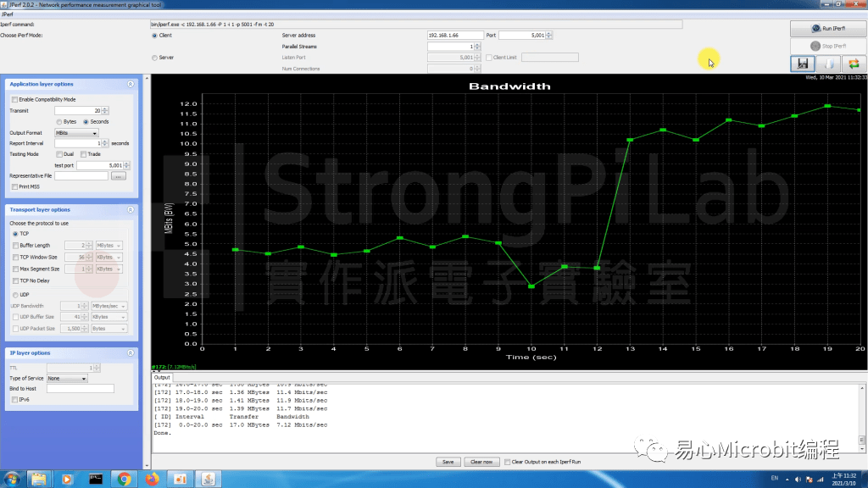Enable Compatibility Mode checkbox
Screen dimensions: 868x488
pyautogui.click(x=14, y=100)
